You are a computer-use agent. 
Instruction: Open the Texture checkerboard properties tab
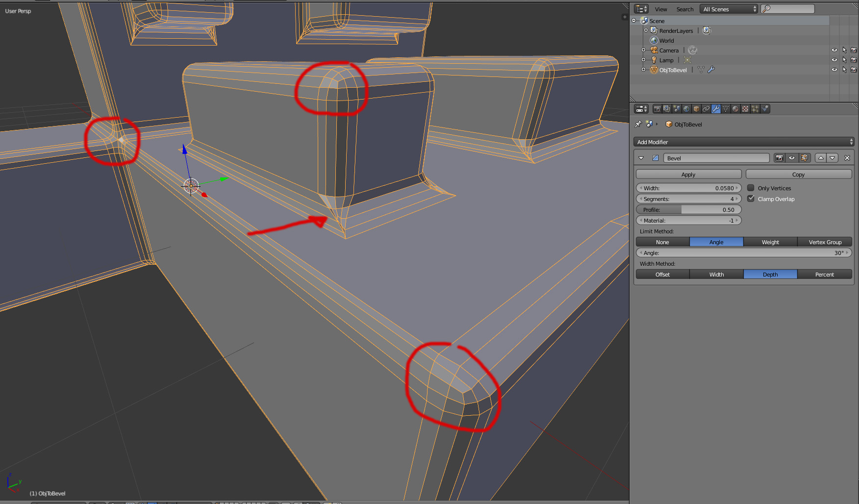click(745, 109)
